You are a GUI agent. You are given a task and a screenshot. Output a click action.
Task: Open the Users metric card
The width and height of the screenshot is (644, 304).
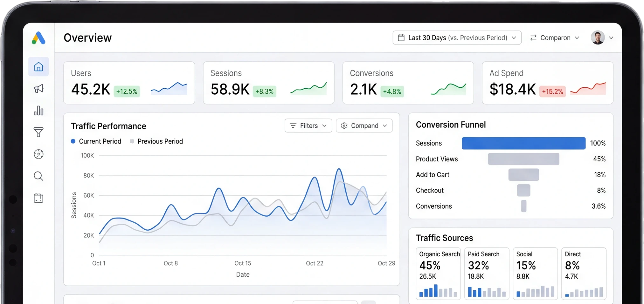point(129,83)
